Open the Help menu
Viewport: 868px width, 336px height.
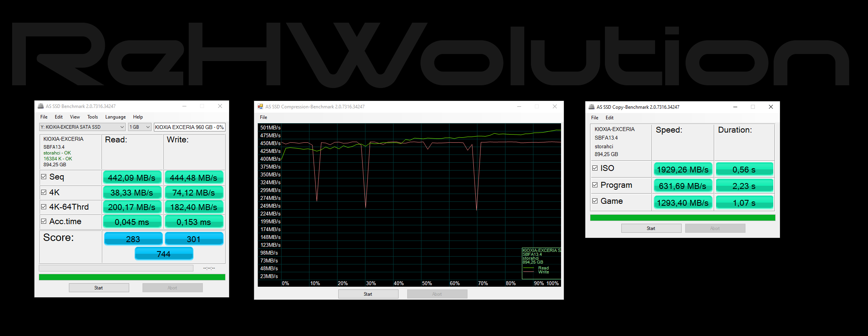pyautogui.click(x=138, y=117)
